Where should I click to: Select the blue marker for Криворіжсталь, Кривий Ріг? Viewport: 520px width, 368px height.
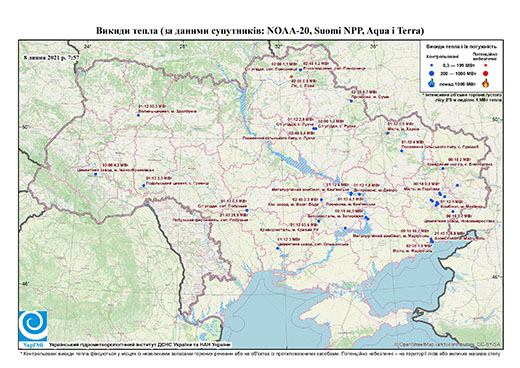coord(319,221)
